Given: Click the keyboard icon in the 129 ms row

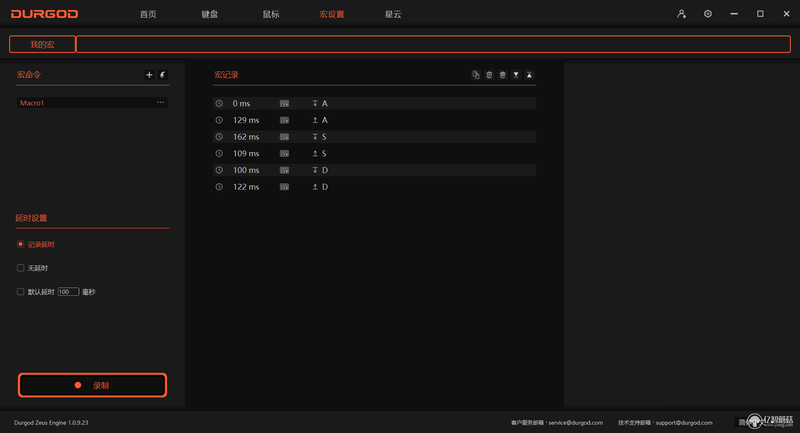Looking at the screenshot, I should pos(284,120).
